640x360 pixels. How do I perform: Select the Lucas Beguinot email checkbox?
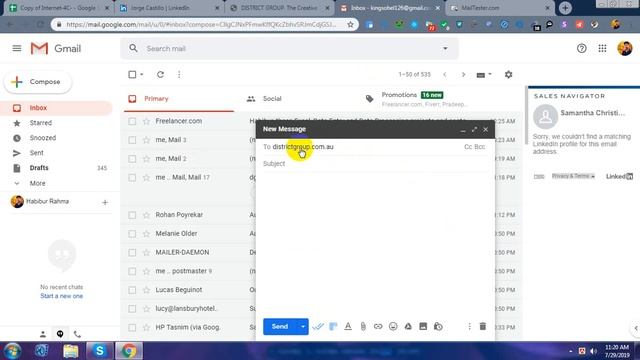click(x=132, y=290)
